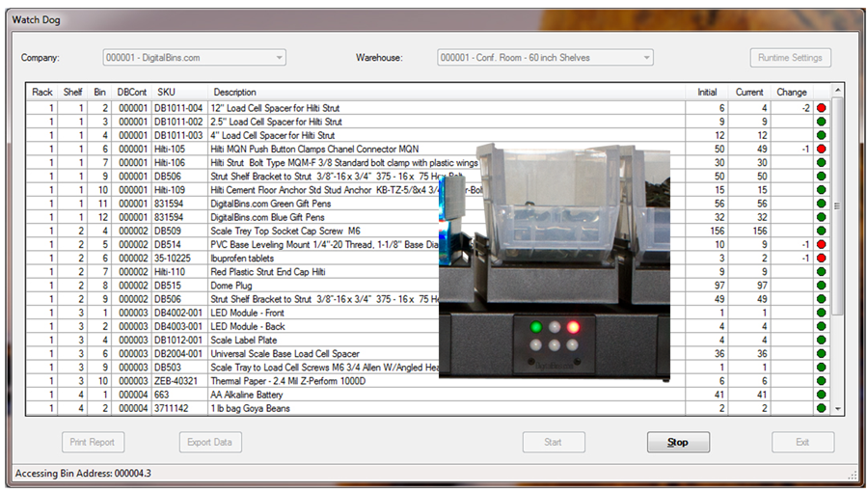This screenshot has width=868, height=493.
Task: Sort by the Current column header
Action: tap(749, 92)
